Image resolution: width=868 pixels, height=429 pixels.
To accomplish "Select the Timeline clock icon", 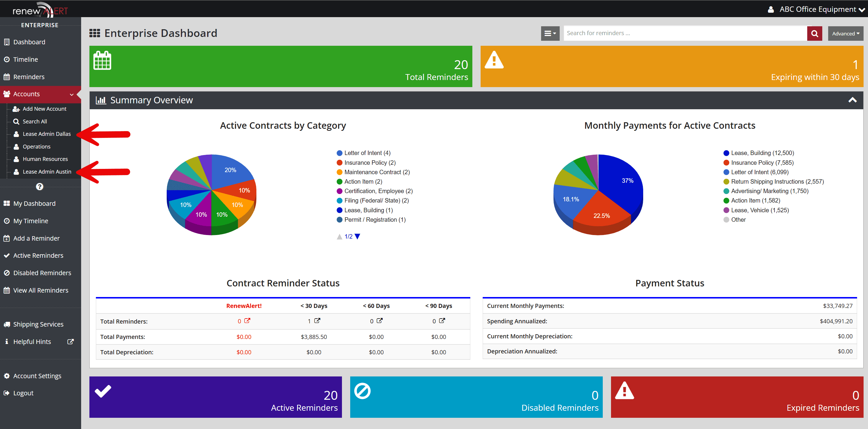I will pos(7,59).
